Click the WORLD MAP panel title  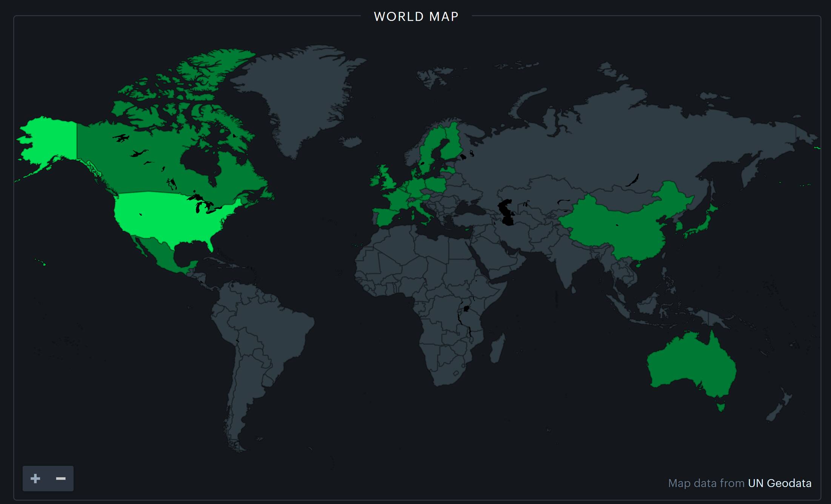[416, 17]
